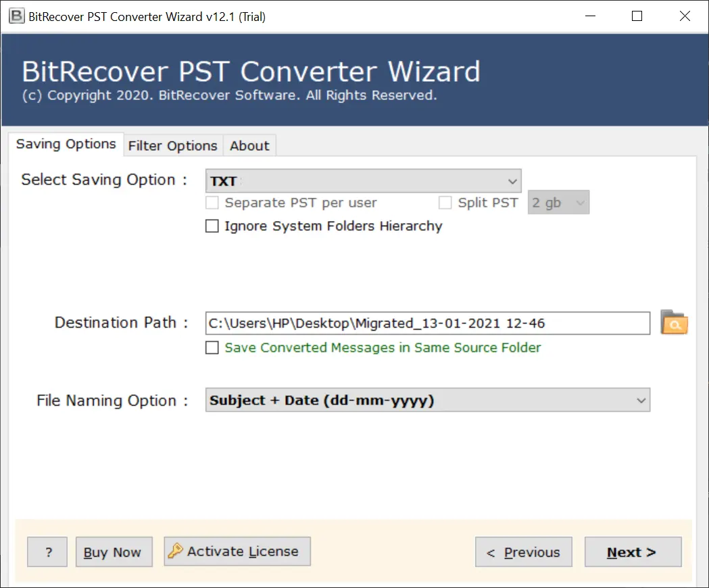The image size is (709, 588).
Task: Tick the Separate PST per user checkbox
Action: [212, 203]
